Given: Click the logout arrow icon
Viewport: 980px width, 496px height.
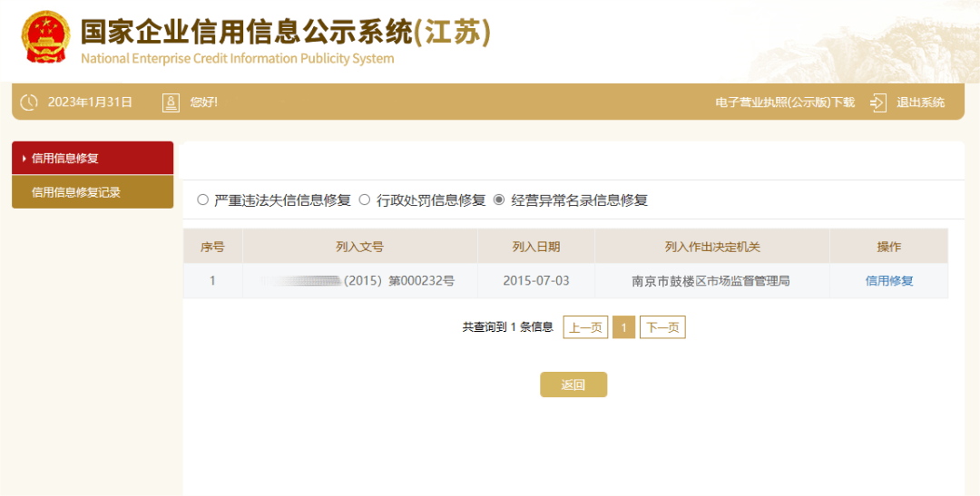Looking at the screenshot, I should click(877, 102).
